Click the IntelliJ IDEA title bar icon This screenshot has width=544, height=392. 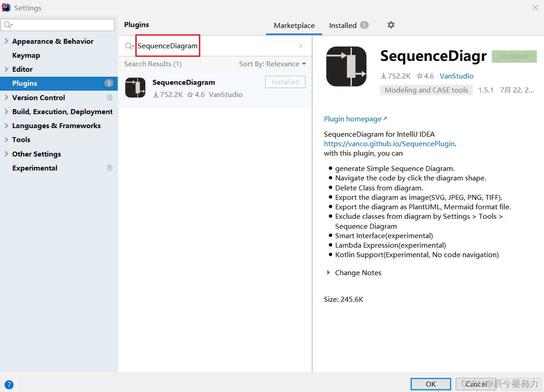tap(6, 8)
